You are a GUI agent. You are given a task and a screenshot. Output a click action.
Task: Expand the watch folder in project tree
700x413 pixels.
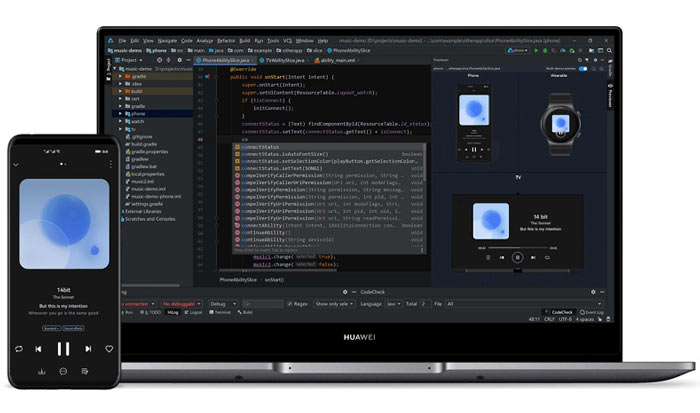(120, 121)
